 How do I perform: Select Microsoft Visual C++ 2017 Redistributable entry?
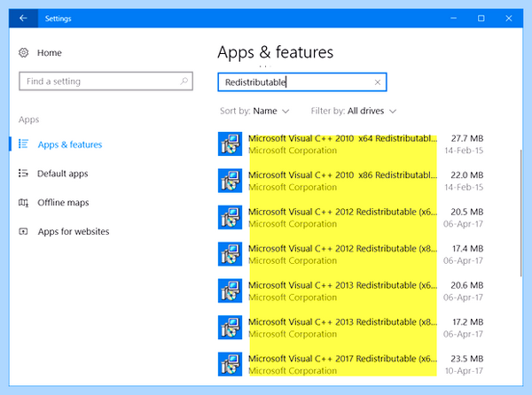[351, 364]
